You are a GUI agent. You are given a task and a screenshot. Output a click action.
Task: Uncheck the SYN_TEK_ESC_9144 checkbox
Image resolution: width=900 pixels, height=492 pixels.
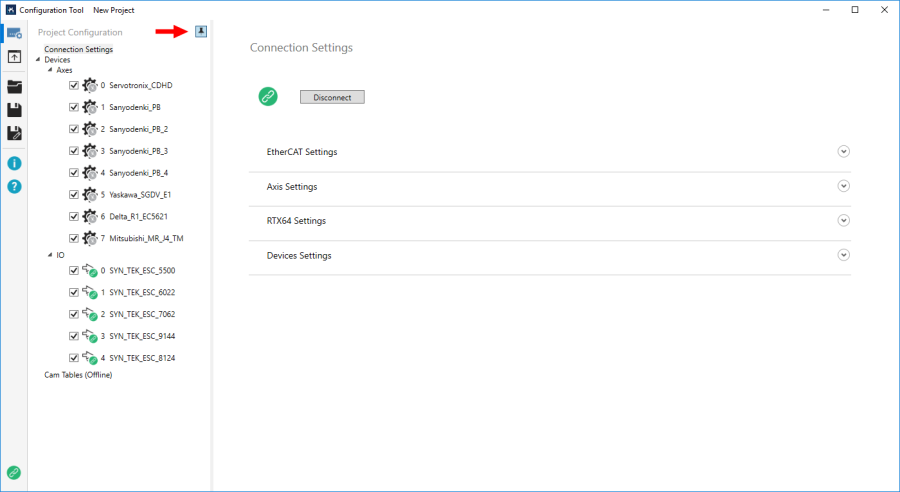[73, 335]
